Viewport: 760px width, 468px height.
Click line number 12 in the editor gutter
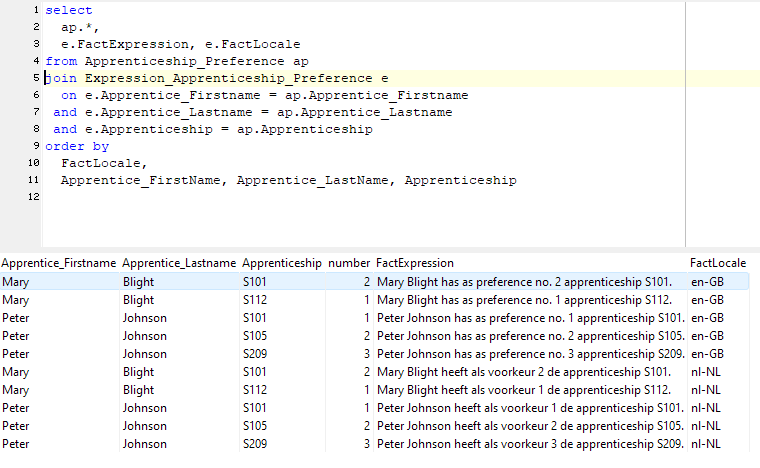pos(34,197)
